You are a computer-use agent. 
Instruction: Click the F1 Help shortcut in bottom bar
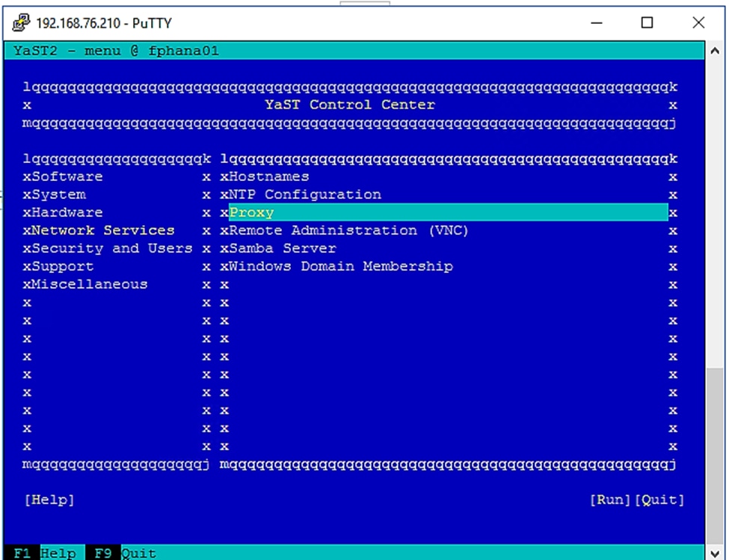click(45, 553)
